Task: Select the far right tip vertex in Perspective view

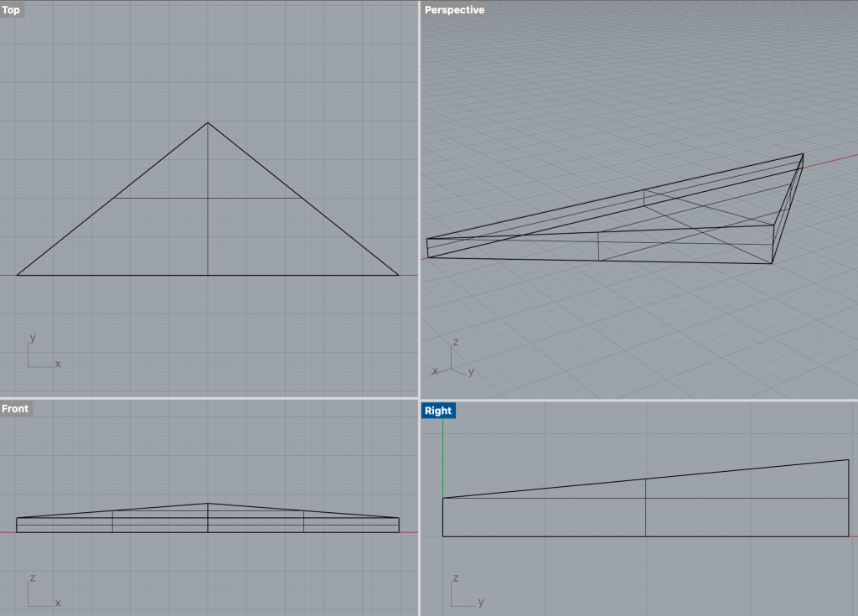Action: pyautogui.click(x=803, y=154)
